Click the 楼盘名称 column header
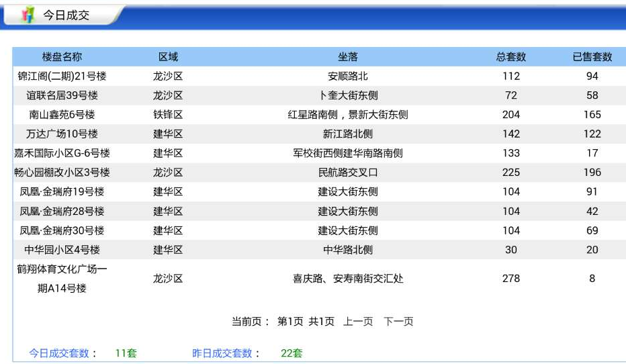The width and height of the screenshot is (626, 364). point(62,56)
